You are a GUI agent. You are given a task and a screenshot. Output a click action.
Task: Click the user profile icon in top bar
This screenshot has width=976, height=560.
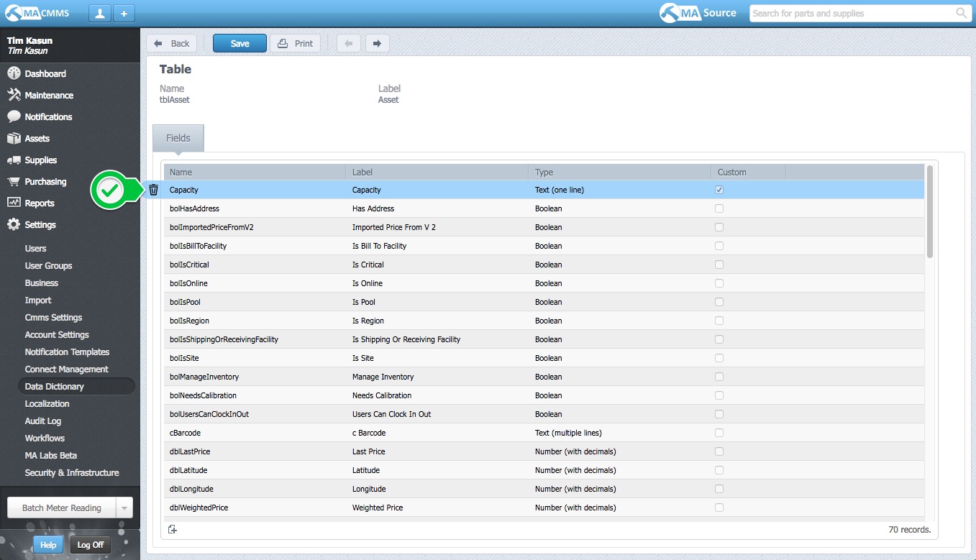(x=100, y=13)
